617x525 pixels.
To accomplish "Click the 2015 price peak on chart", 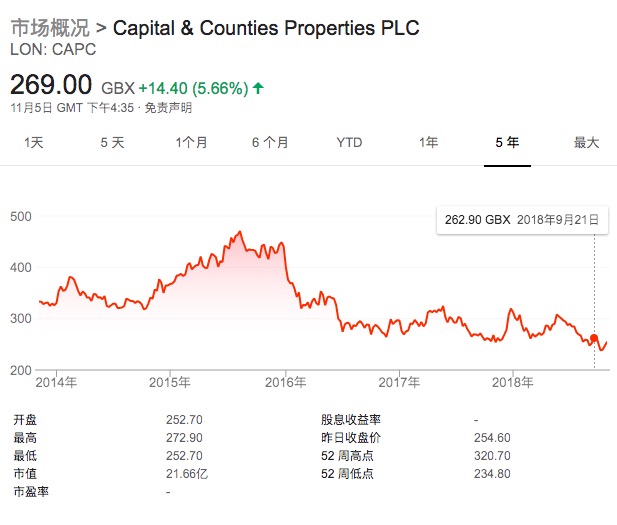I will coord(240,233).
